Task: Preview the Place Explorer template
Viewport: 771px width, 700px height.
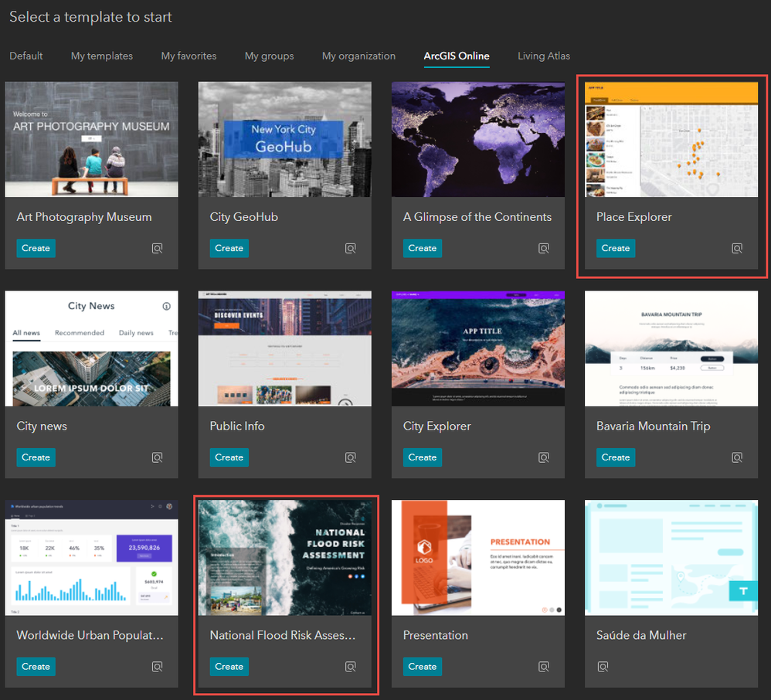Action: pyautogui.click(x=736, y=249)
